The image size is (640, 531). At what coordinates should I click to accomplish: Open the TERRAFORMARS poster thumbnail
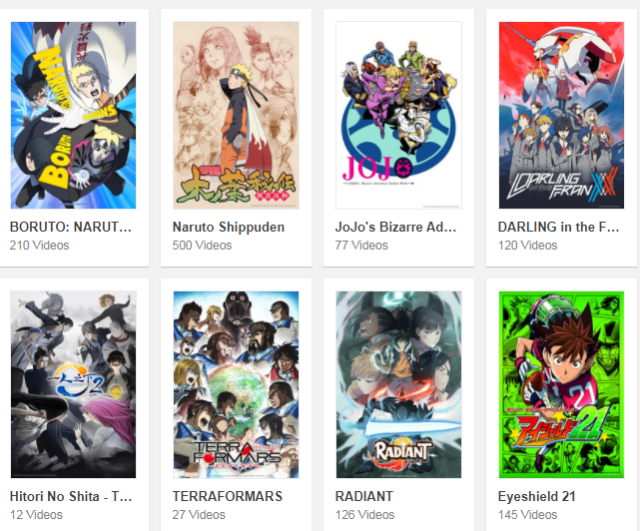236,384
